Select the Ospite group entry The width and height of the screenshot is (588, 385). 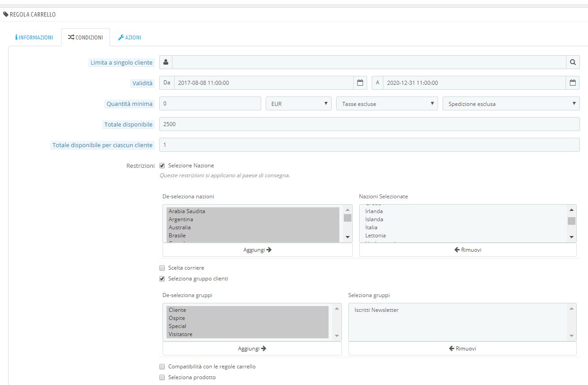247,318
